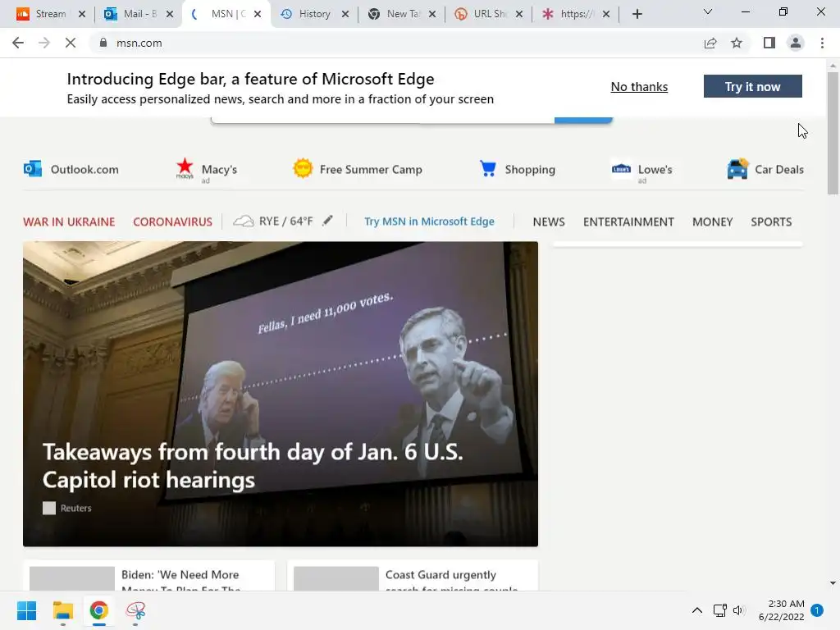Open the taskbar clock showing 2:30 AM

[782, 610]
